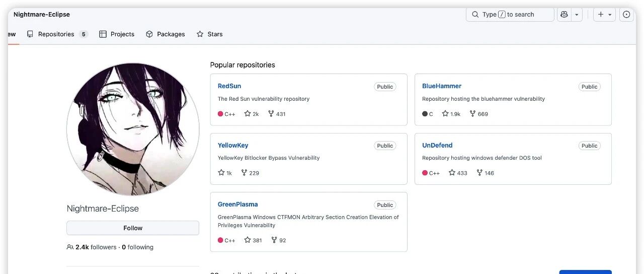View UnDefend stargazers via 433 star icon
644x274 pixels.
tap(458, 173)
